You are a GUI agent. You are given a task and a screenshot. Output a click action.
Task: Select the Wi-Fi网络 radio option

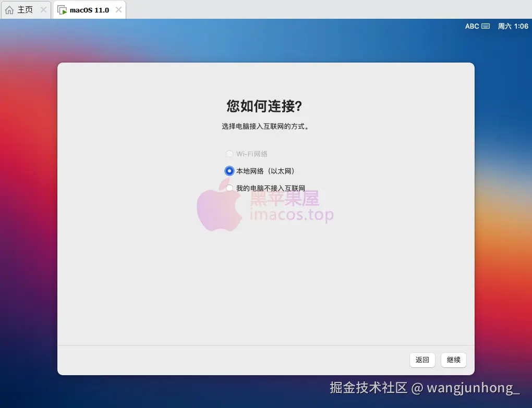[229, 154]
